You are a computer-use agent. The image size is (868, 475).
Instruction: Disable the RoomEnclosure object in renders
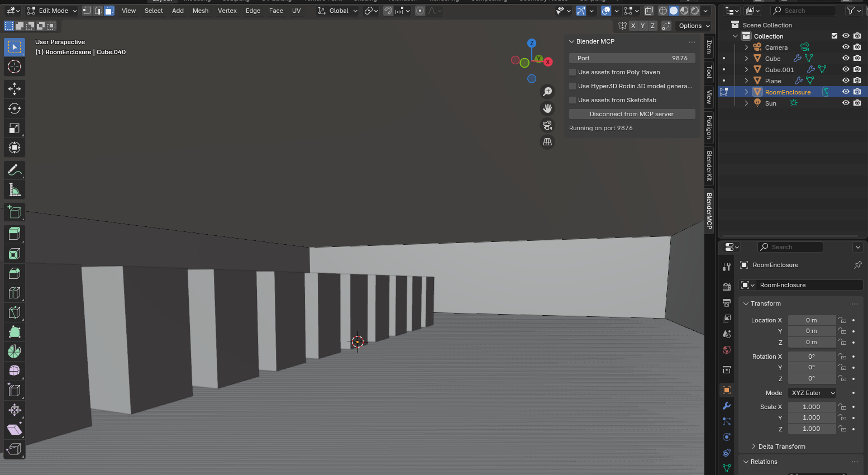pyautogui.click(x=857, y=92)
